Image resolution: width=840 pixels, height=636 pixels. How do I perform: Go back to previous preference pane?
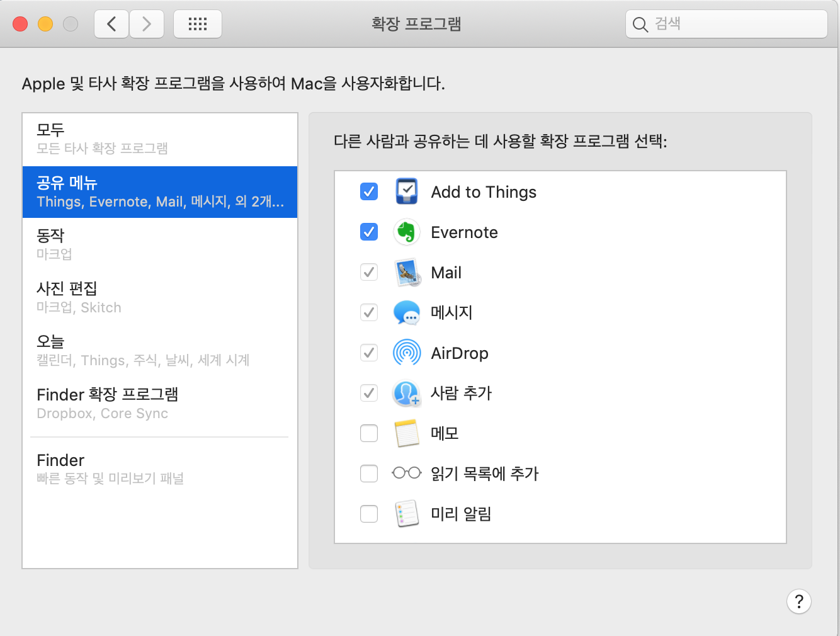(x=111, y=24)
